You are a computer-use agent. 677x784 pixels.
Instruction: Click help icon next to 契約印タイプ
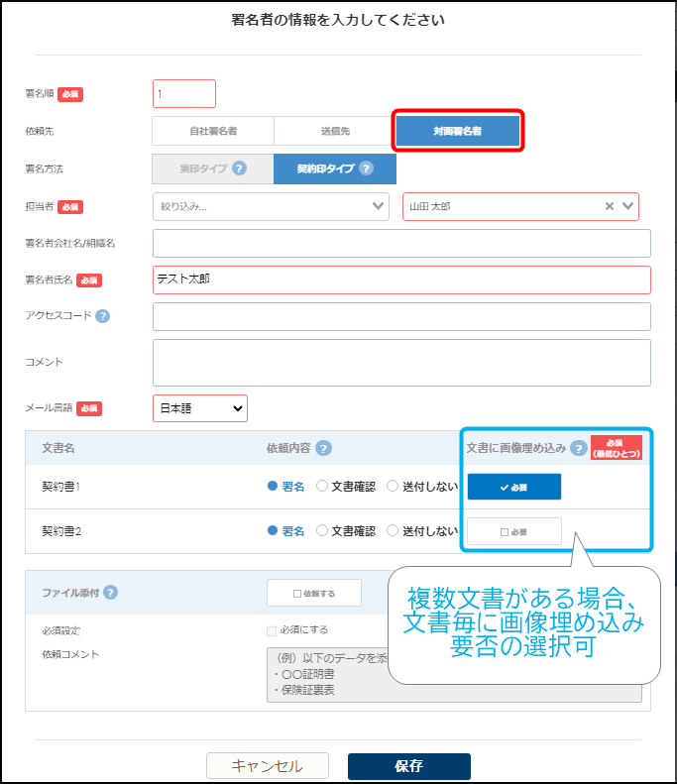point(366,168)
